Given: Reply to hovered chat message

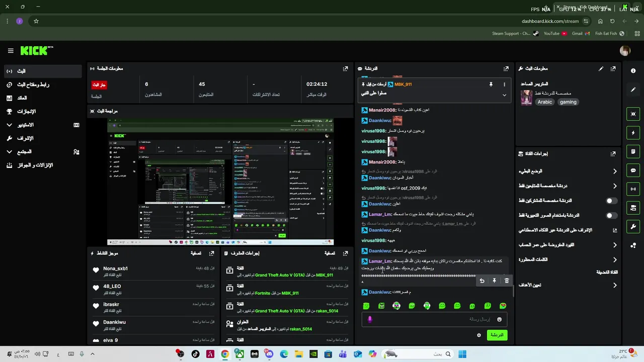Looking at the screenshot, I should pos(482,281).
